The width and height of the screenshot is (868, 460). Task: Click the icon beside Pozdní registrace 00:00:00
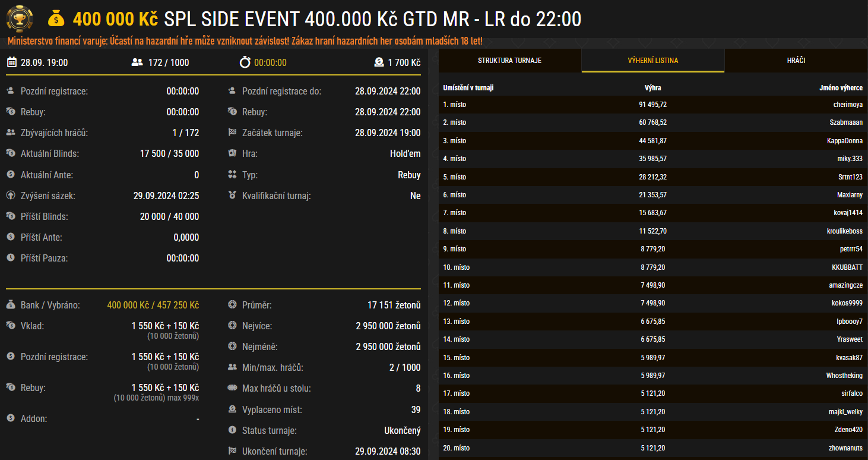(11, 91)
